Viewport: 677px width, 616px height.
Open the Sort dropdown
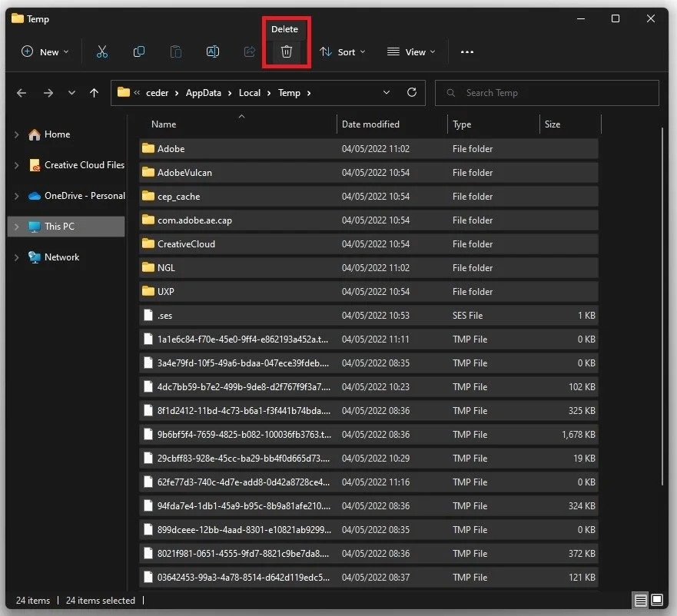(343, 51)
